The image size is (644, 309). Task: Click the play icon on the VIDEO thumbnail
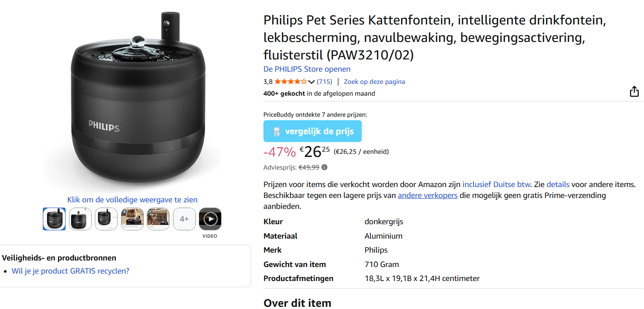coord(210,219)
